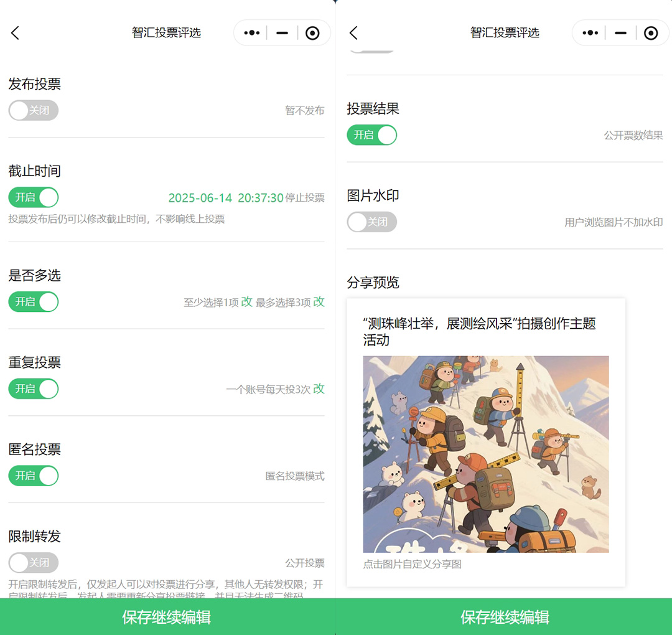Click the 公开投票 status text
Image resolution: width=672 pixels, height=635 pixels.
[305, 563]
